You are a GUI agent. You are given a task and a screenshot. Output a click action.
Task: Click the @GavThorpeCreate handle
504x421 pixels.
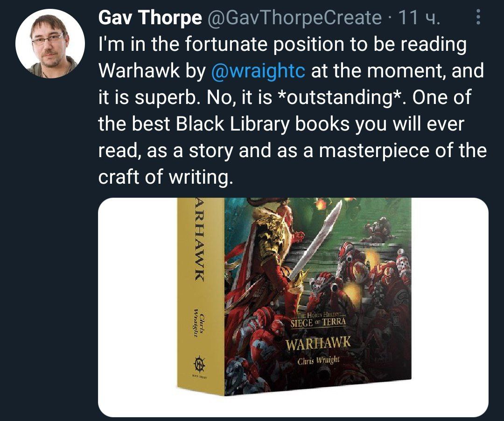(294, 18)
